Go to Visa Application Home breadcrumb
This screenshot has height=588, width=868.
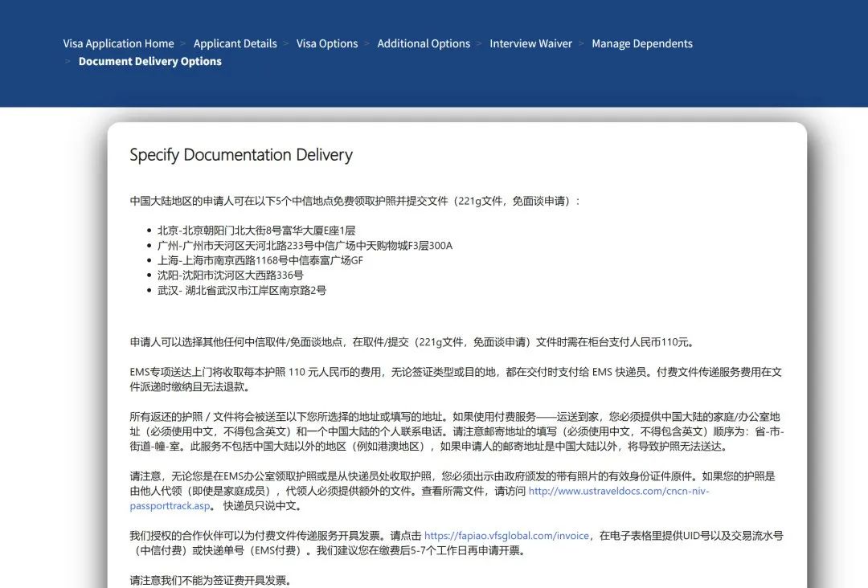tap(118, 43)
